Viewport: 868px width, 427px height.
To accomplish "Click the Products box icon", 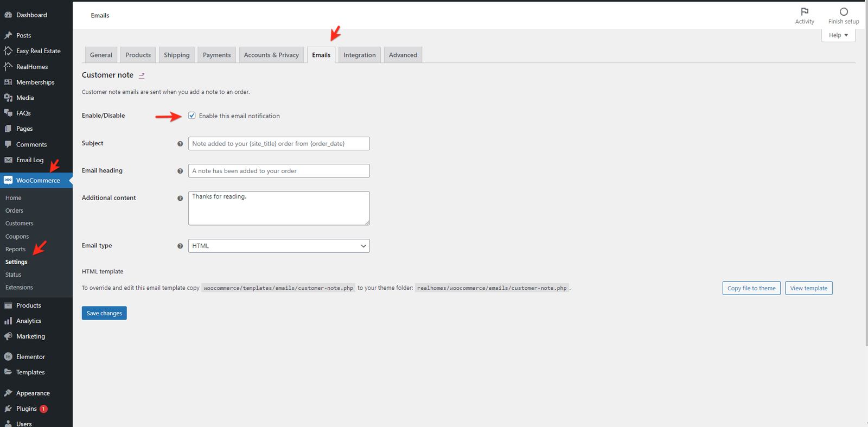I will click(x=8, y=305).
